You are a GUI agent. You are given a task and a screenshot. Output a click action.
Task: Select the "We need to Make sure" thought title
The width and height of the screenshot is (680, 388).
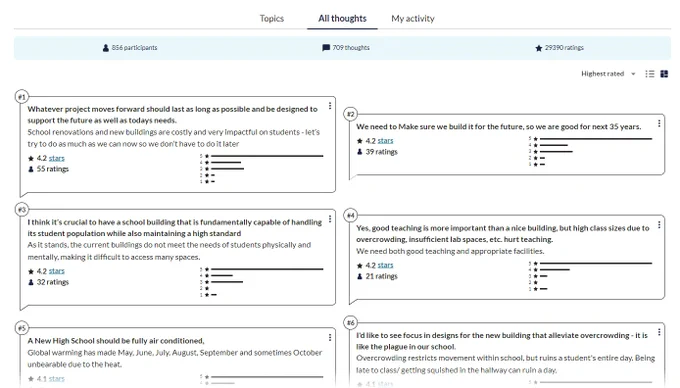click(499, 127)
